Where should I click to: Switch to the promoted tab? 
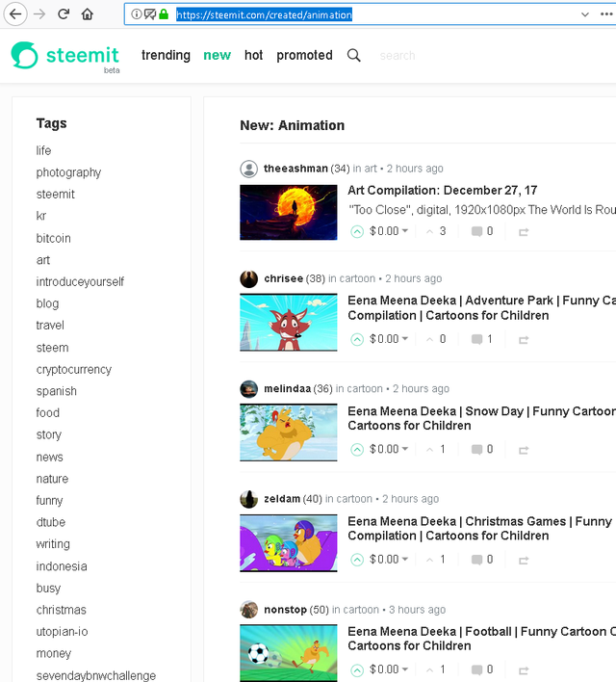(304, 55)
